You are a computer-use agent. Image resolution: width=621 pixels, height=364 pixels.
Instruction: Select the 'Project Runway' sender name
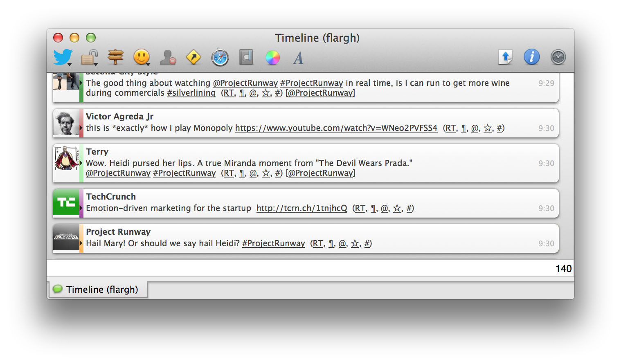[x=118, y=232]
